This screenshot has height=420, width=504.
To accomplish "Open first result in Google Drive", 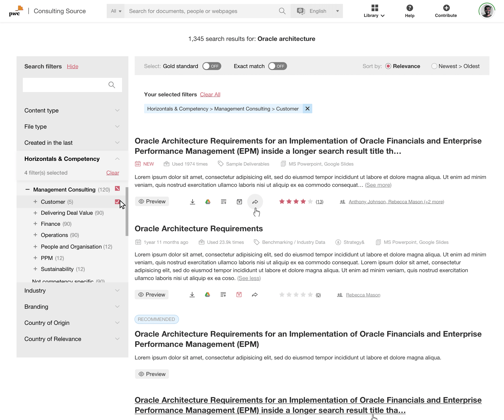I will pyautogui.click(x=208, y=202).
